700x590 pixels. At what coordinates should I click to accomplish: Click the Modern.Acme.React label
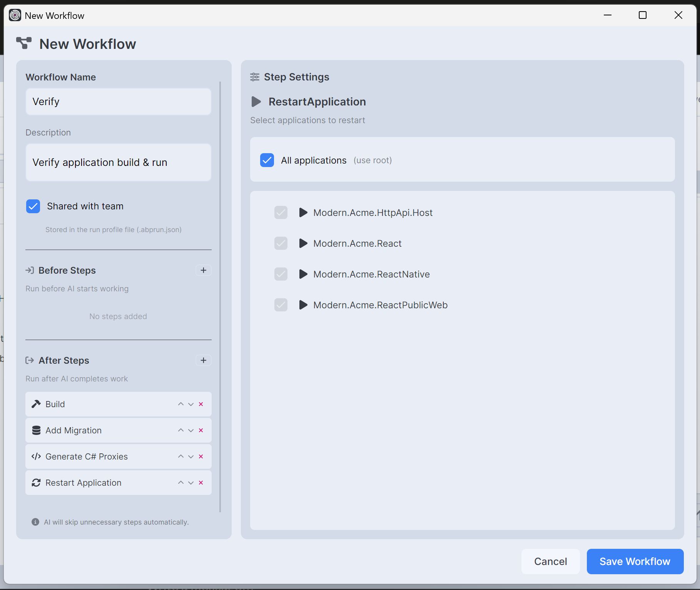(358, 243)
